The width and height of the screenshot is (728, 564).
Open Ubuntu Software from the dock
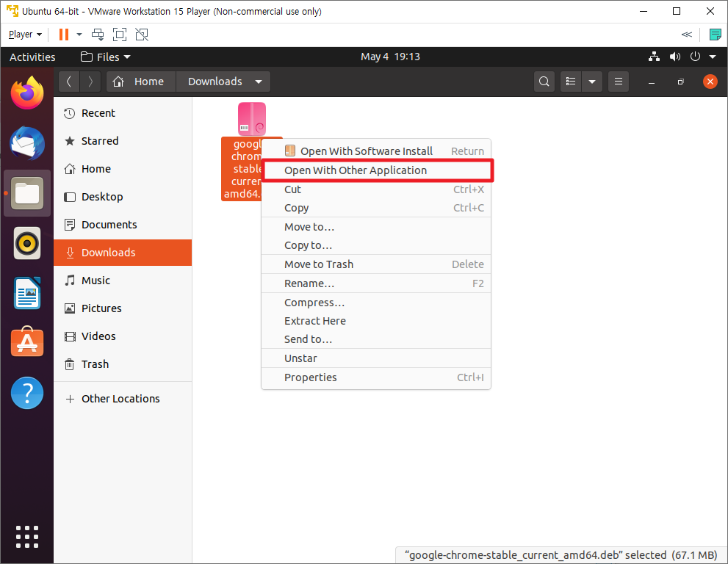[27, 342]
